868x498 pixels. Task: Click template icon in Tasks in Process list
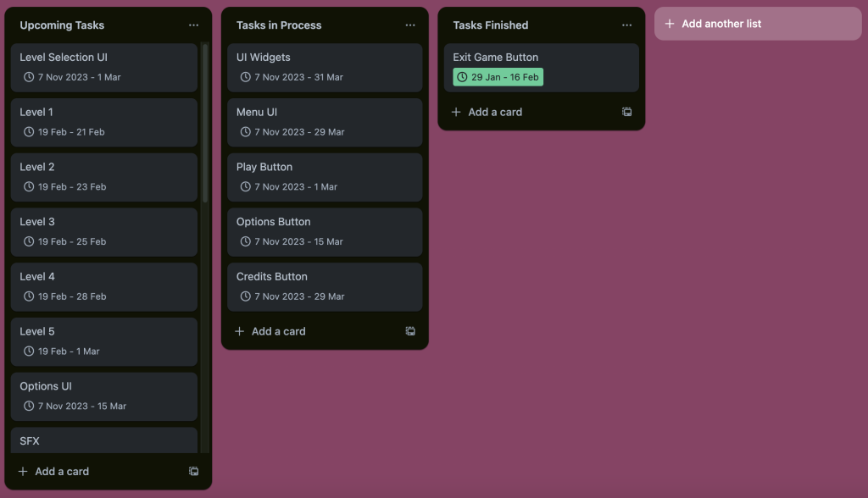[410, 332]
